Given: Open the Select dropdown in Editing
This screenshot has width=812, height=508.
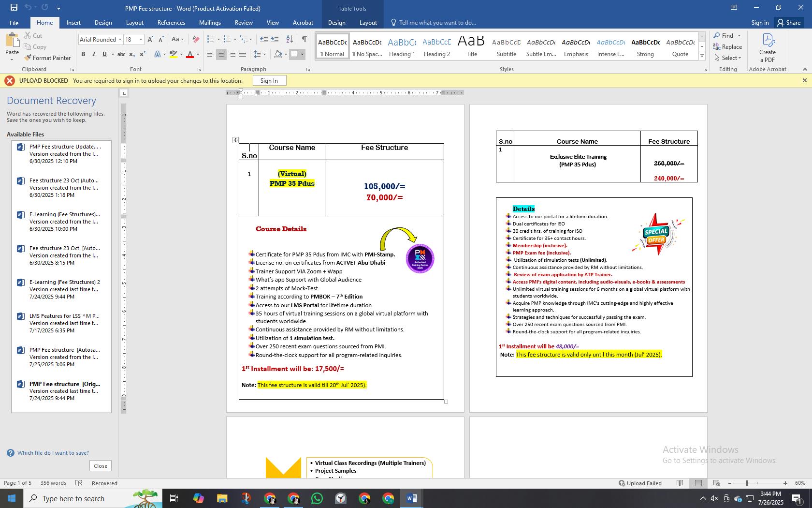Looking at the screenshot, I should coord(727,58).
